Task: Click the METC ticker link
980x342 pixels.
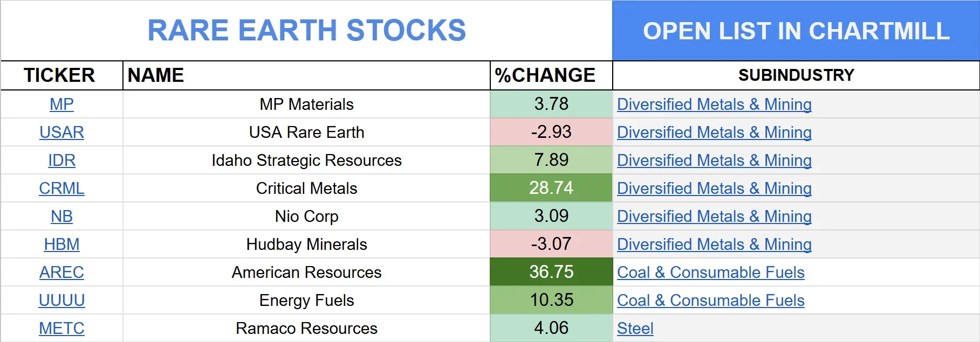Action: coord(61,328)
